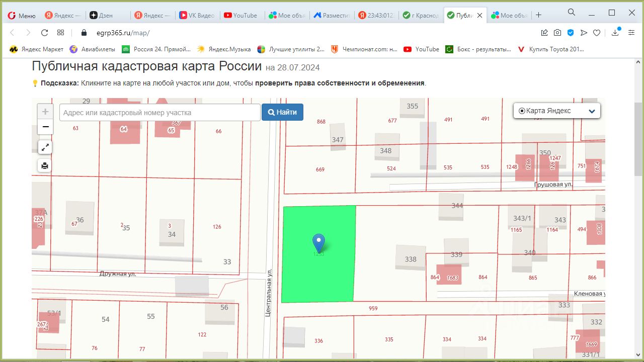The width and height of the screenshot is (644, 362).
Task: Go back to previous page
Action: (x=13, y=33)
